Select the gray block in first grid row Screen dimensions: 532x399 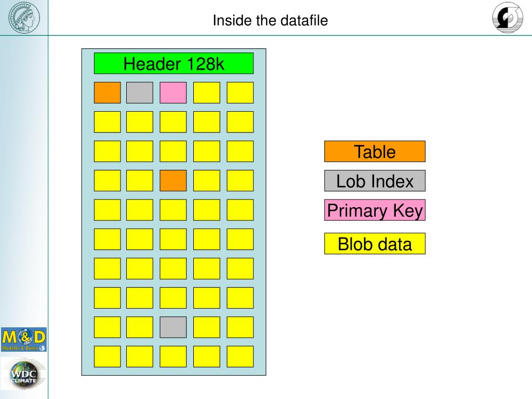coord(140,92)
